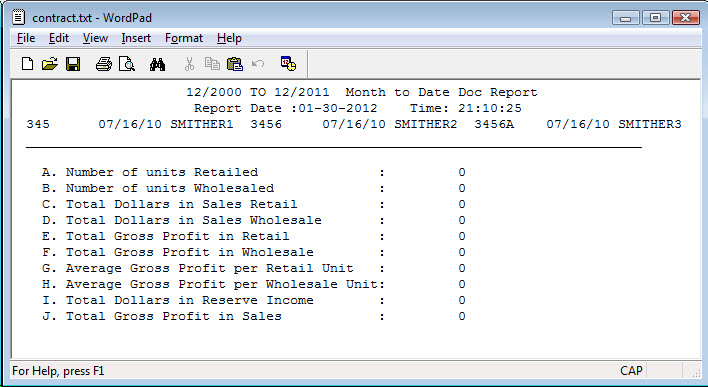Click the 'Month to Date Doc Report' heading text
This screenshot has height=387, width=708.
[441, 93]
